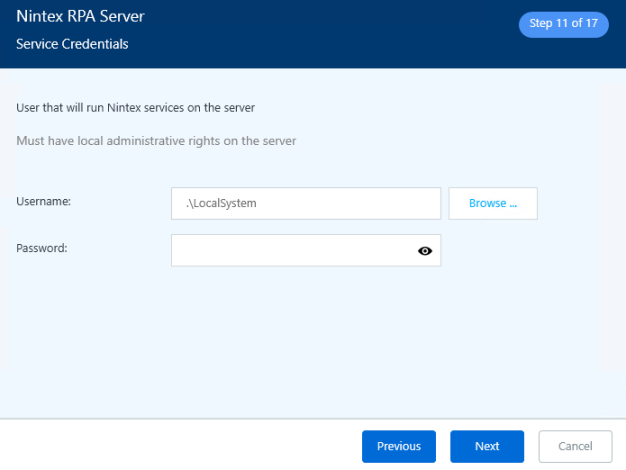The image size is (626, 470).
Task: Click the blank end of the Username field
Action: point(400,203)
